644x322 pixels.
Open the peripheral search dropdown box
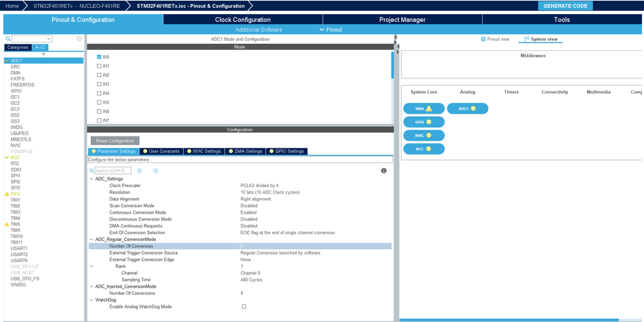point(32,39)
